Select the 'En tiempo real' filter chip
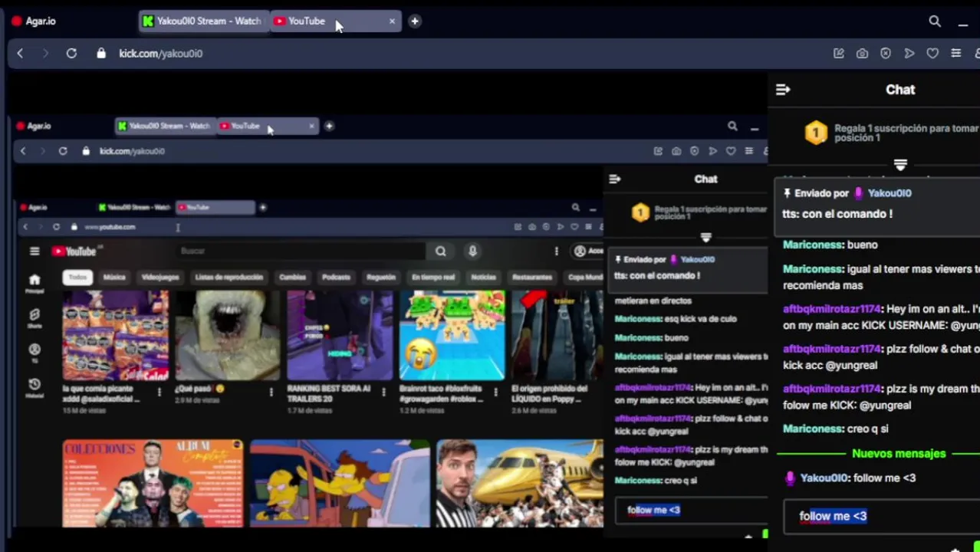 pos(433,277)
